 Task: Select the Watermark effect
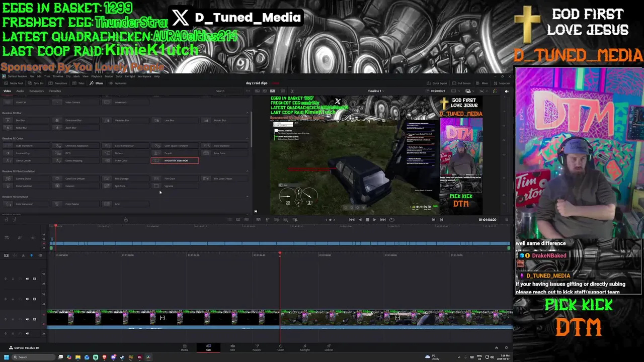(125, 102)
